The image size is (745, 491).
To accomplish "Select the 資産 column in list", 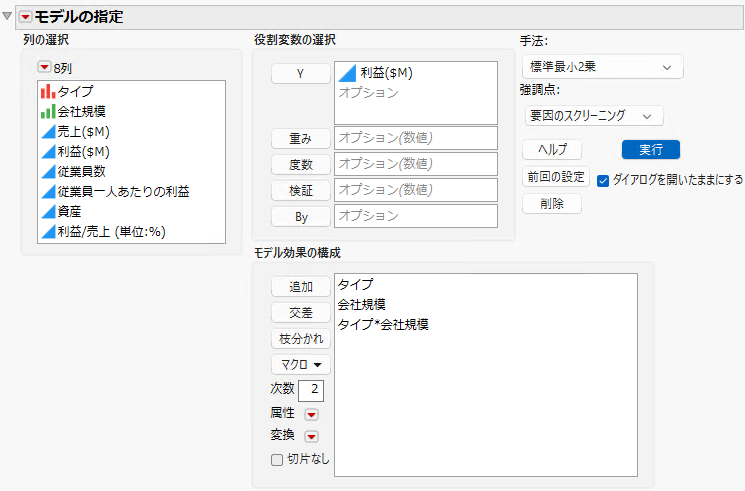I will pyautogui.click(x=131, y=211).
